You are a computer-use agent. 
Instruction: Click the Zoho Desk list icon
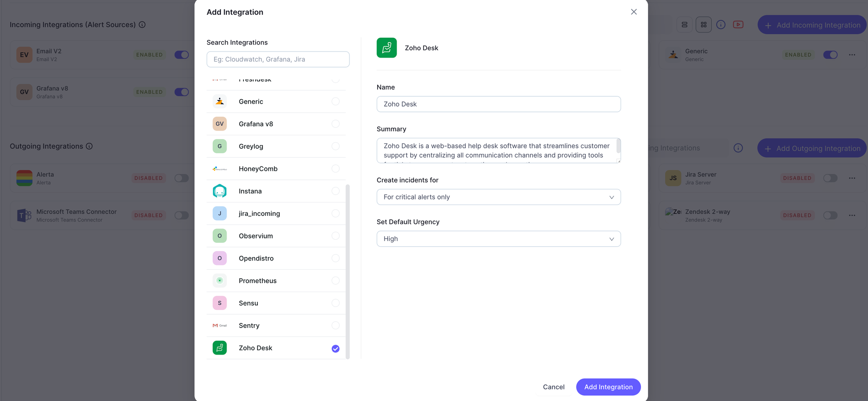click(220, 348)
